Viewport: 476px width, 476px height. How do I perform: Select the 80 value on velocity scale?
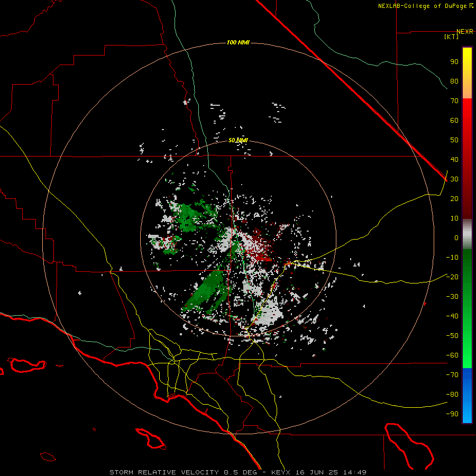coord(454,81)
